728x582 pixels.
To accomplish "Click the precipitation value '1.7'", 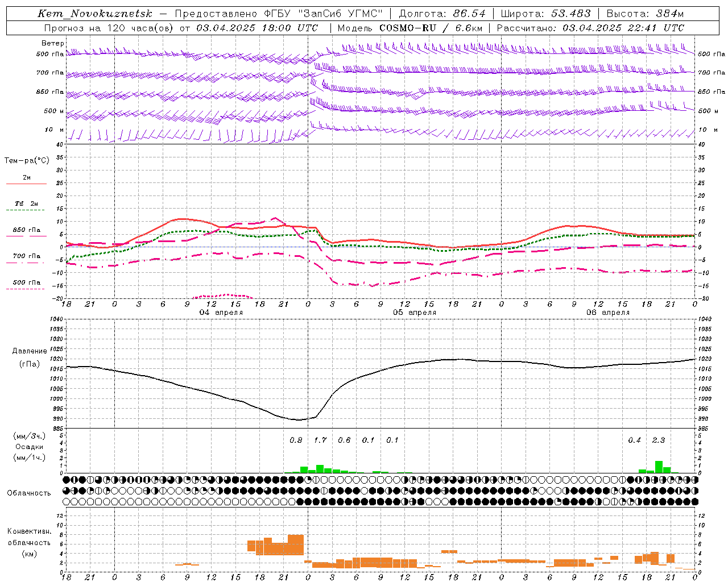I will coord(320,440).
